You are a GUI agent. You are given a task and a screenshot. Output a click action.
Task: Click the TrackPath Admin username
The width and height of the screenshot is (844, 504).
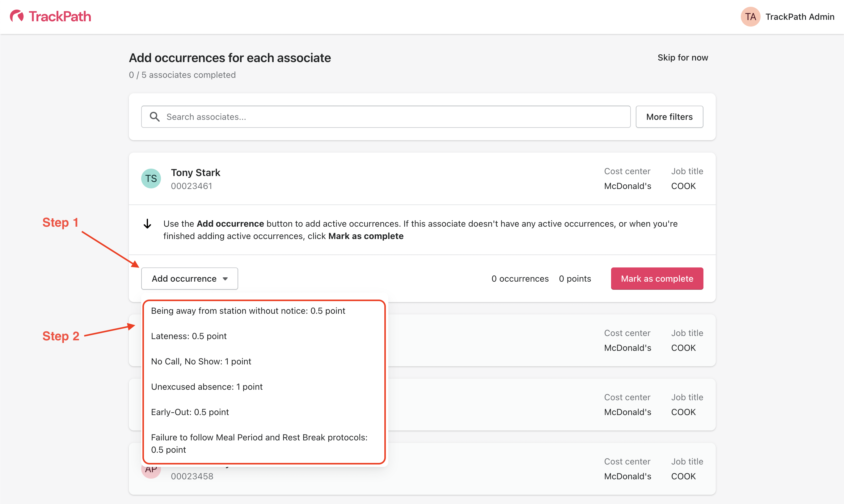[x=800, y=17]
